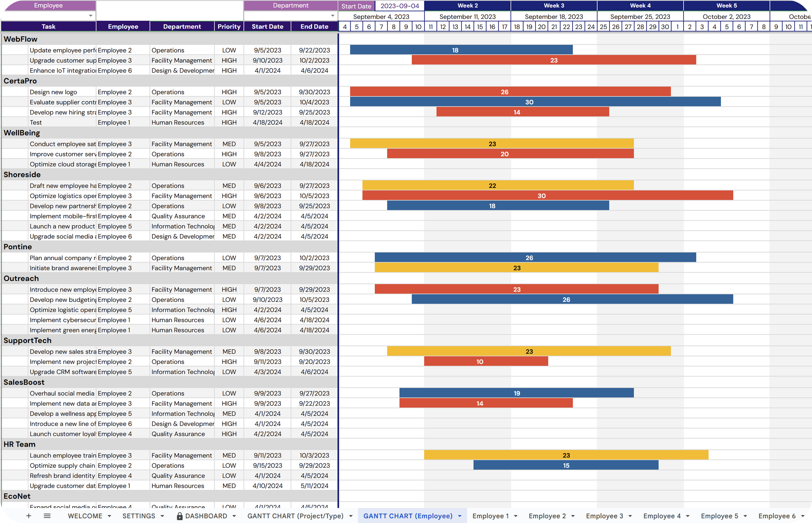Click the lock icon on DASHBOARD tab
The width and height of the screenshot is (812, 523).
click(180, 516)
